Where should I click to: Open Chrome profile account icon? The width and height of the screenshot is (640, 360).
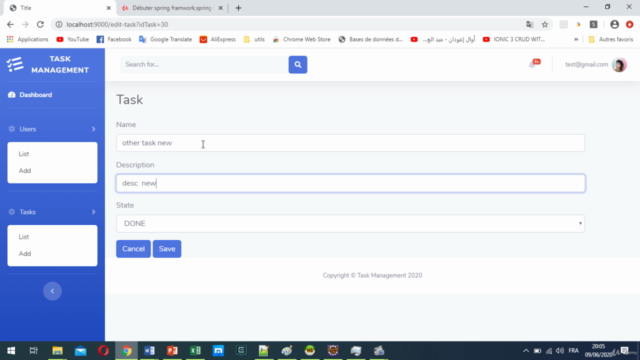614,24
